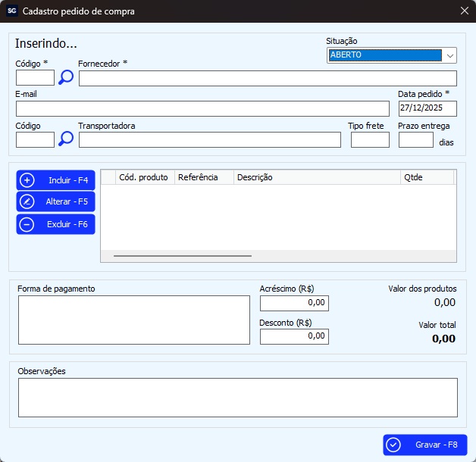
Task: Click the Tipo frete field
Action: [x=370, y=139]
